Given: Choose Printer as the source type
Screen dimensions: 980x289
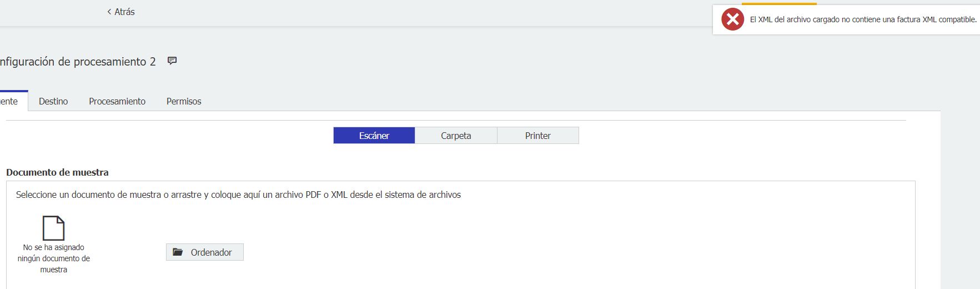Looking at the screenshot, I should [x=537, y=136].
